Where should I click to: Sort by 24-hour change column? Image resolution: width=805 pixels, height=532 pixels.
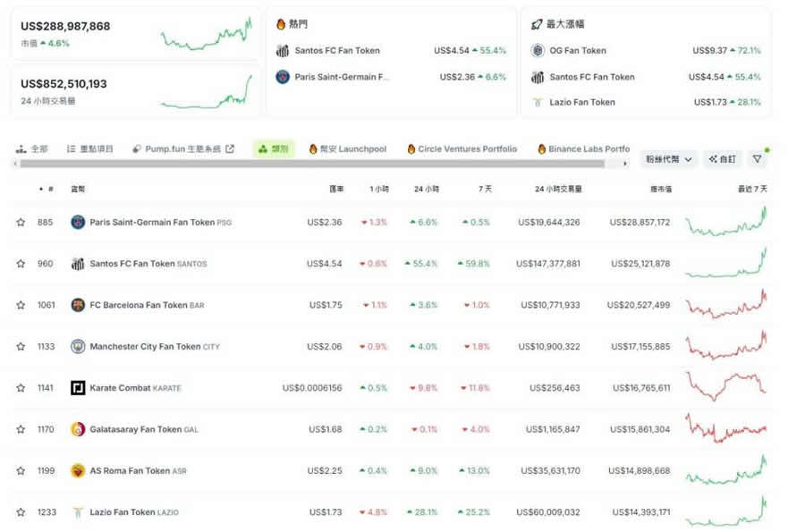pyautogui.click(x=426, y=190)
